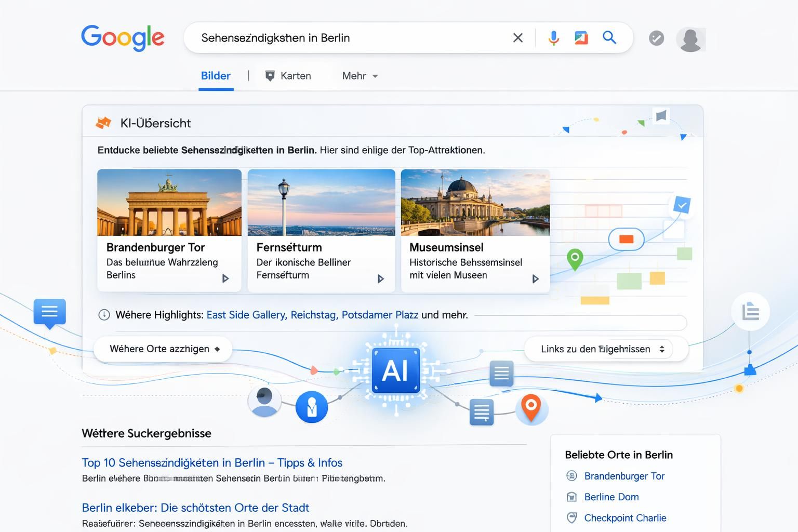This screenshot has width=798, height=532.
Task: Click the orange location pin circle icon
Action: pyautogui.click(x=531, y=408)
